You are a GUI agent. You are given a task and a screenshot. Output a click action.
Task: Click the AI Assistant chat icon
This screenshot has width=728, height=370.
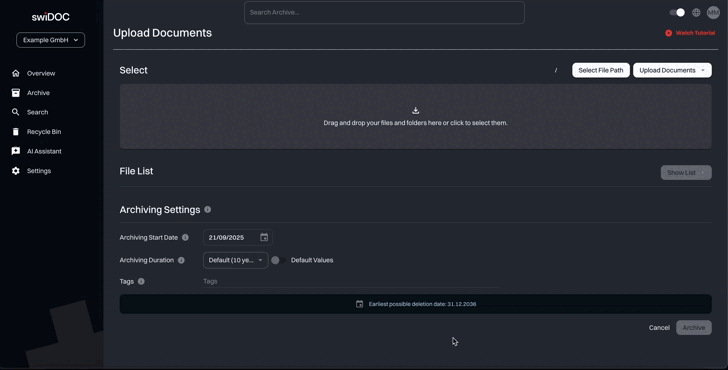pyautogui.click(x=16, y=151)
